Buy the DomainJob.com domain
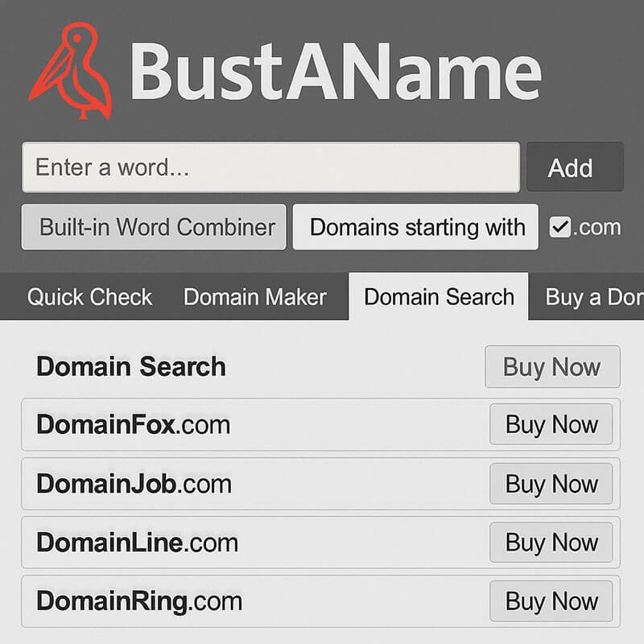644x644 pixels. [x=551, y=484]
